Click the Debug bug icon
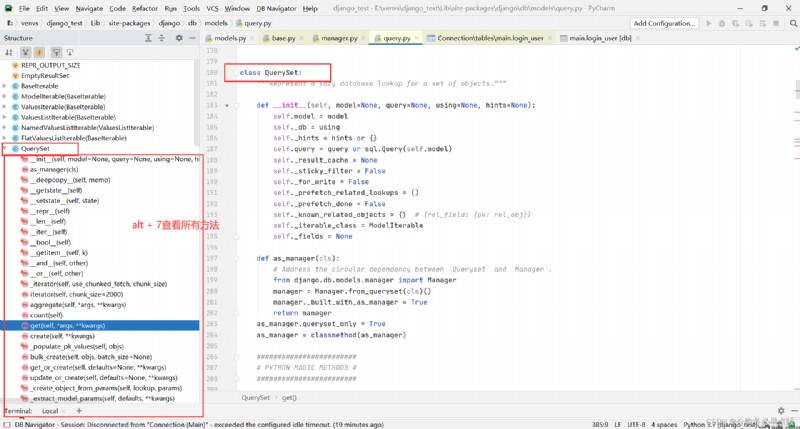The width and height of the screenshot is (800, 429). point(722,23)
